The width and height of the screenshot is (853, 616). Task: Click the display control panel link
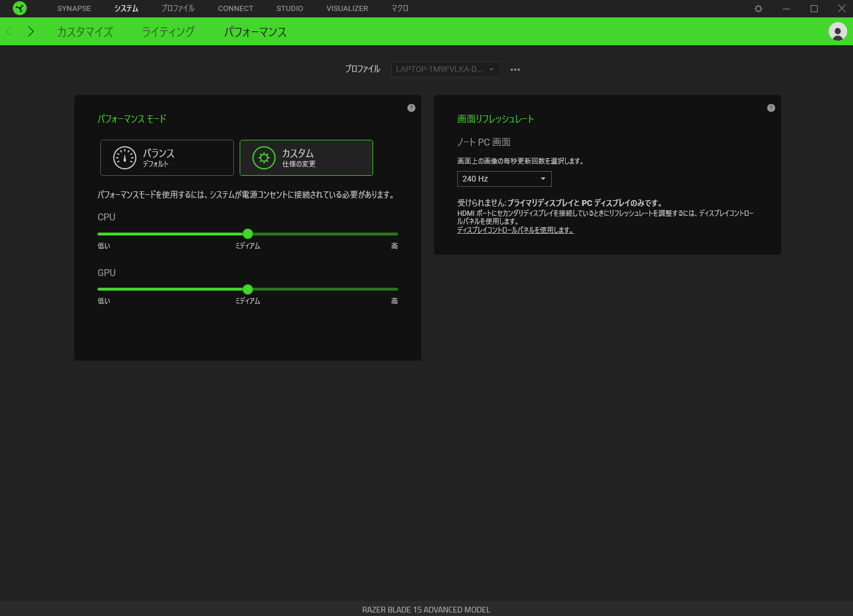(515, 230)
